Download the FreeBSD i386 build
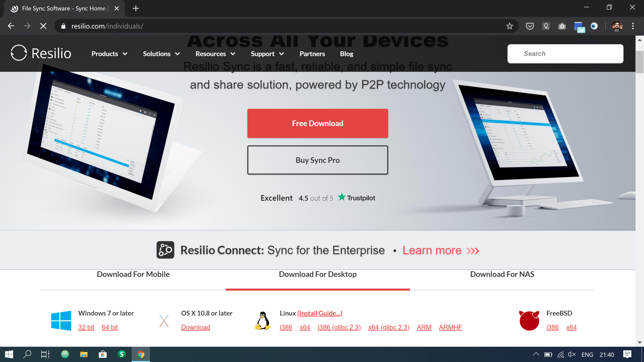The width and height of the screenshot is (644, 362). click(552, 327)
